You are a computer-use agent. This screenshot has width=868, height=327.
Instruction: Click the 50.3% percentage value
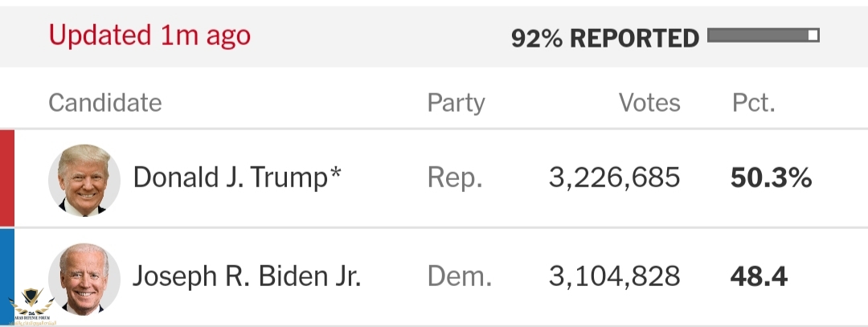pos(771,178)
